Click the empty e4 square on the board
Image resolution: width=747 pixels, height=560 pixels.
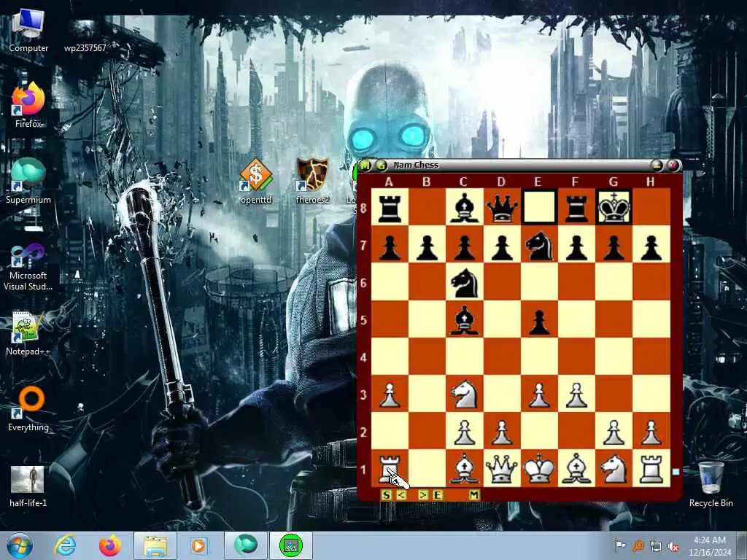tap(539, 357)
